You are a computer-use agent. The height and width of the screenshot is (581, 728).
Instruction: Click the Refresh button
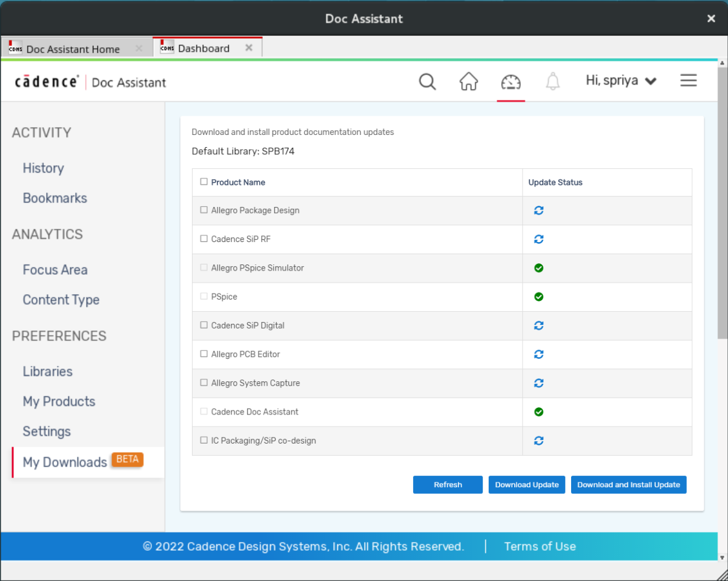point(448,485)
